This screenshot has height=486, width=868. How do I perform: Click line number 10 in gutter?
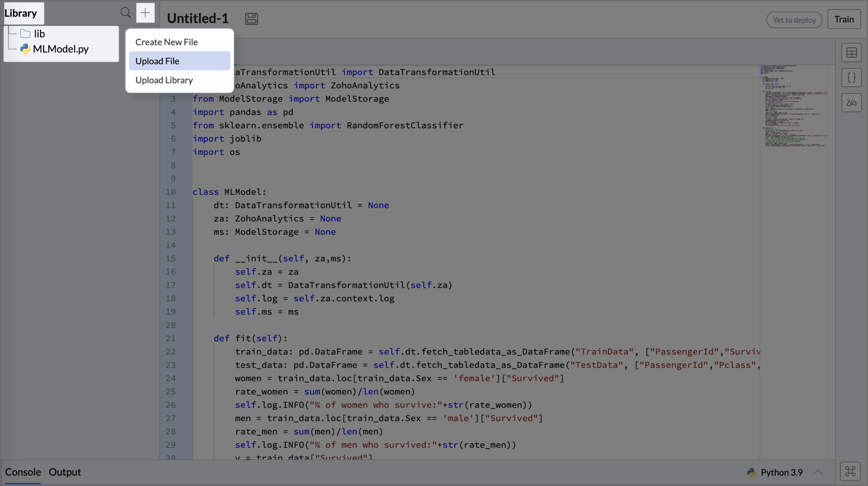click(170, 192)
